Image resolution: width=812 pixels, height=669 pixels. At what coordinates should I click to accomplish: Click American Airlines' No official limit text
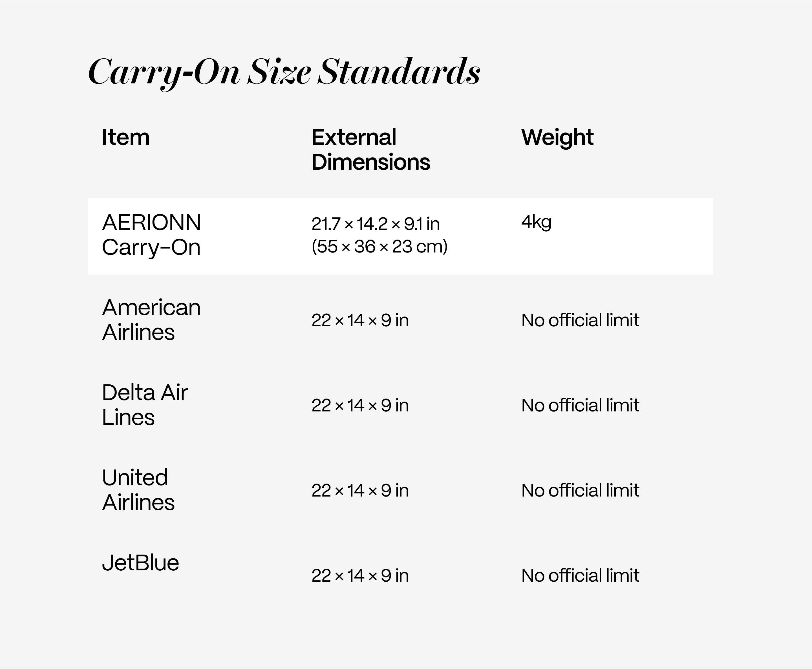[580, 320]
